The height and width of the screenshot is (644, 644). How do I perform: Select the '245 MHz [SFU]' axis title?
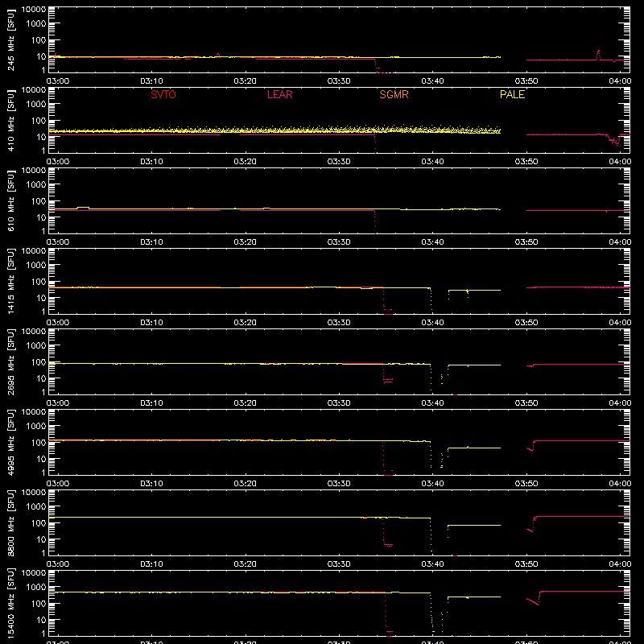click(x=11, y=40)
